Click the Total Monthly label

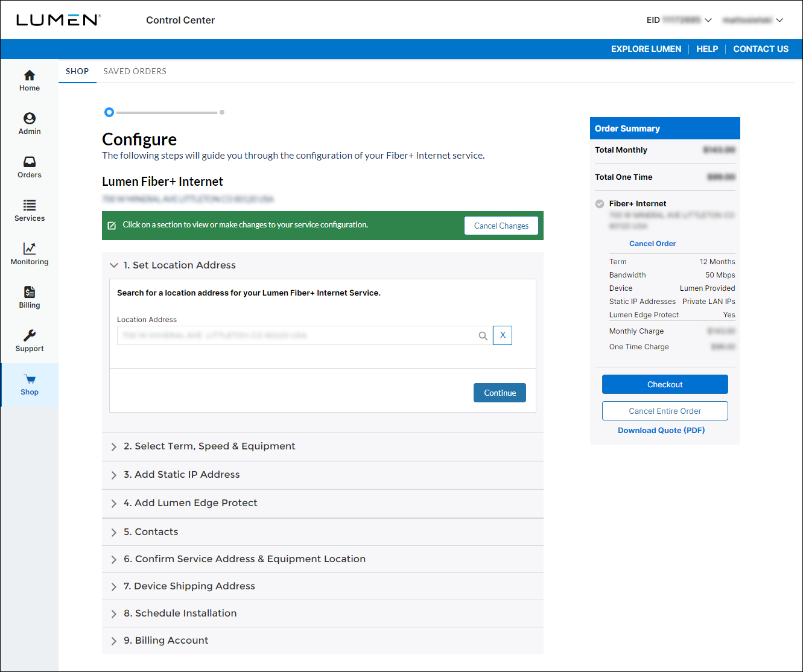point(621,150)
